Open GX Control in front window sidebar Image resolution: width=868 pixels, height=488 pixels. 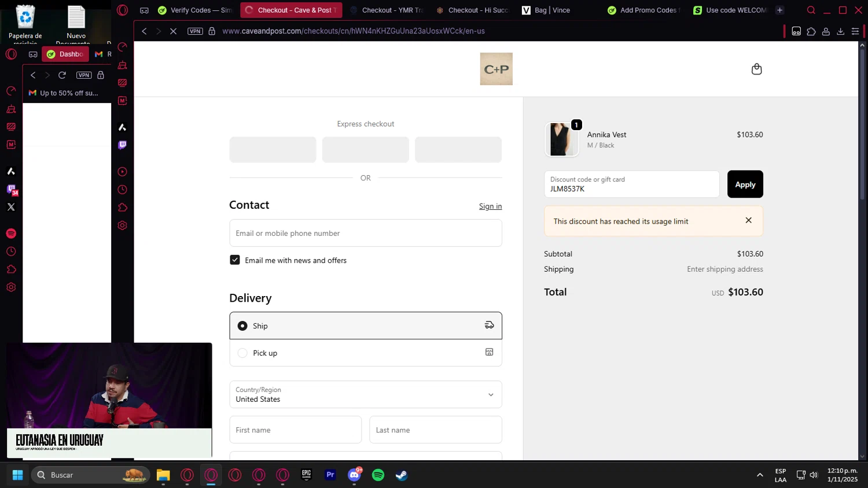(x=122, y=47)
